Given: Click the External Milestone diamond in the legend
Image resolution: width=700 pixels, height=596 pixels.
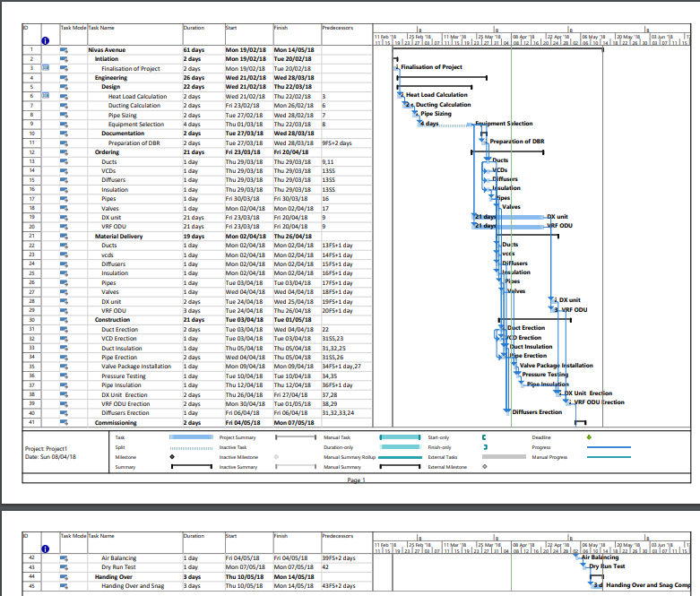Looking at the screenshot, I should pyautogui.click(x=485, y=467).
